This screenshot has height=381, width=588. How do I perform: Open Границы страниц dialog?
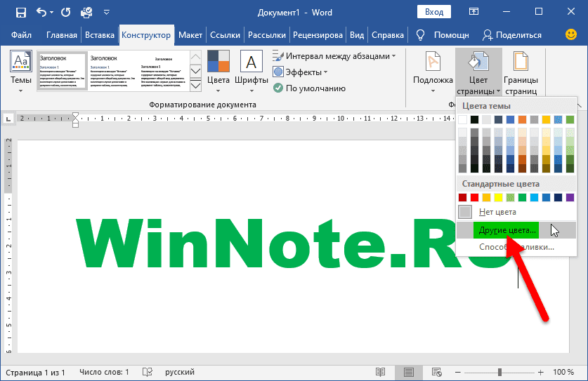521,72
